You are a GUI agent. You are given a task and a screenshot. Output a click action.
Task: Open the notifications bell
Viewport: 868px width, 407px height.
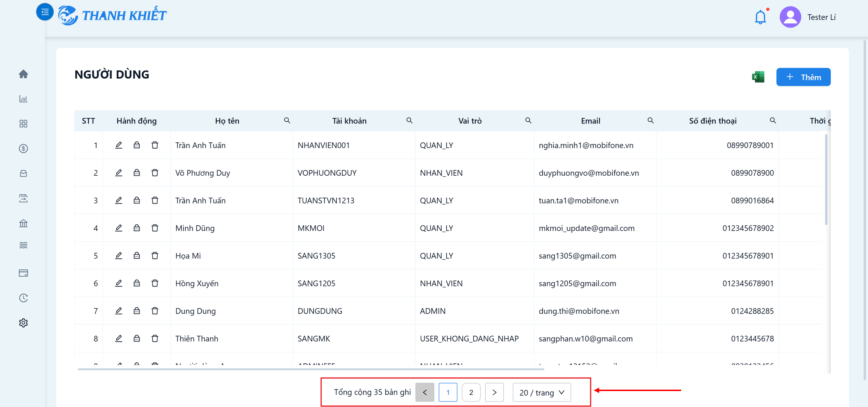[760, 17]
